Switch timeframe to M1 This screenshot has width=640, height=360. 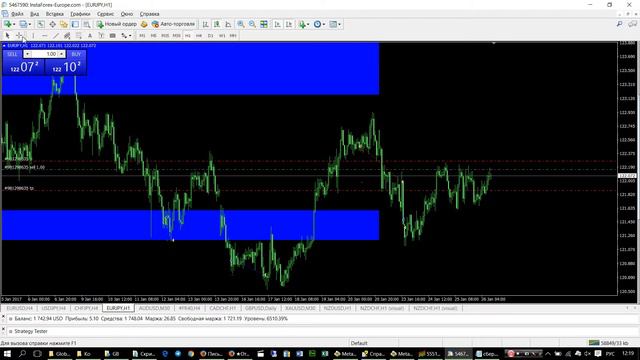coord(142,36)
